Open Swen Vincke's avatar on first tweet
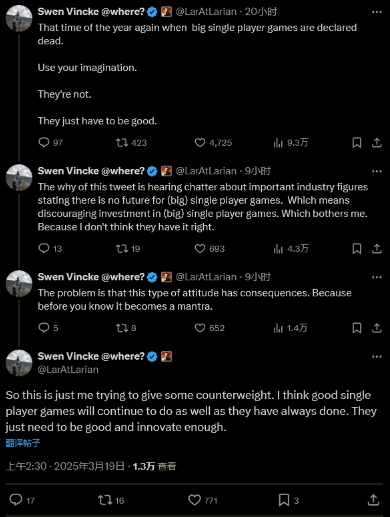 (19, 19)
